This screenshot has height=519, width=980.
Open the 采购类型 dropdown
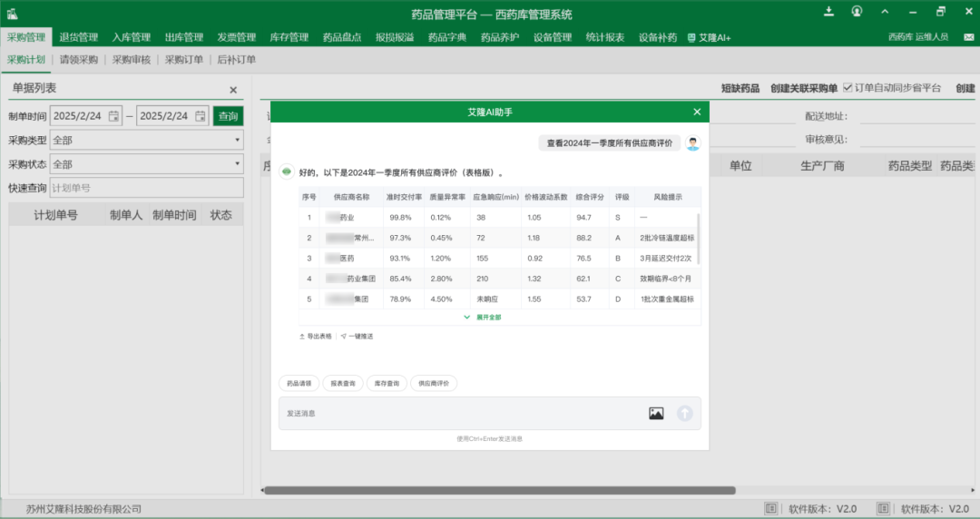click(147, 141)
